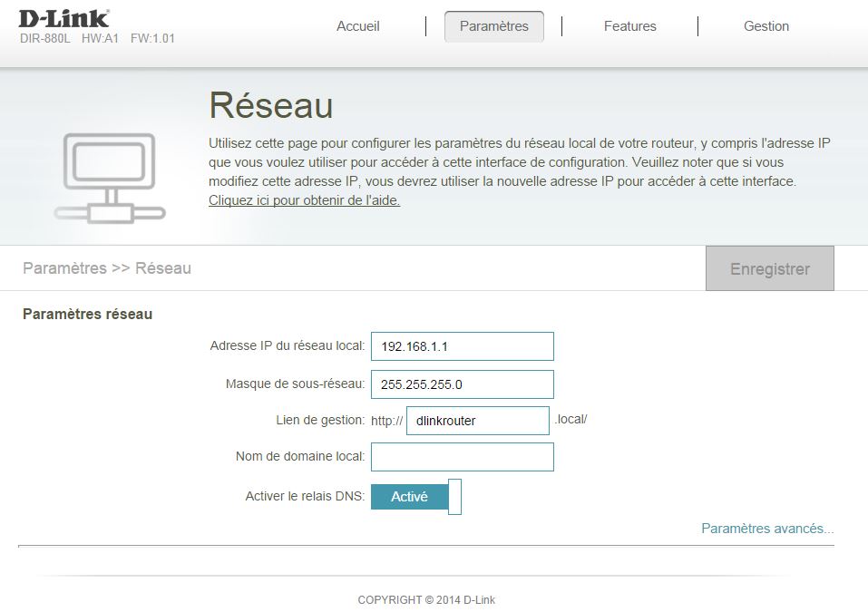868x612 pixels.
Task: Open the 'Cliquez ici pour obtenir de l'aide' link
Action: [304, 200]
